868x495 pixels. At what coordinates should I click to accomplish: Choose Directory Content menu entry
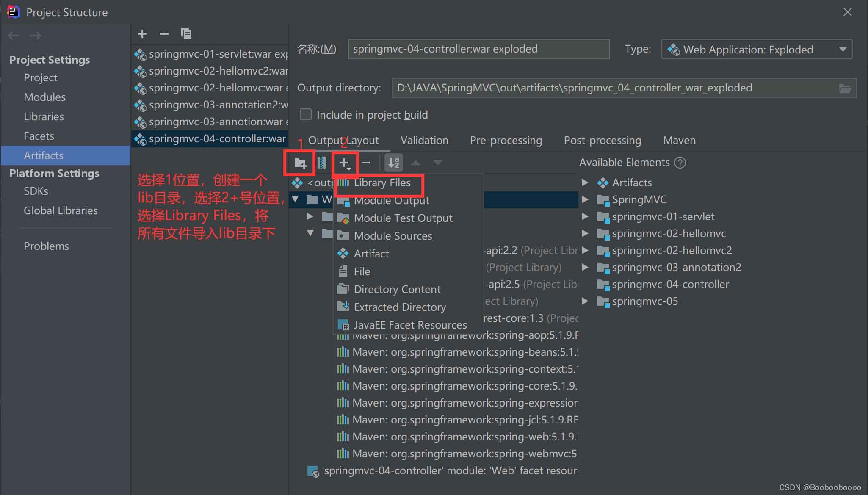409,290
